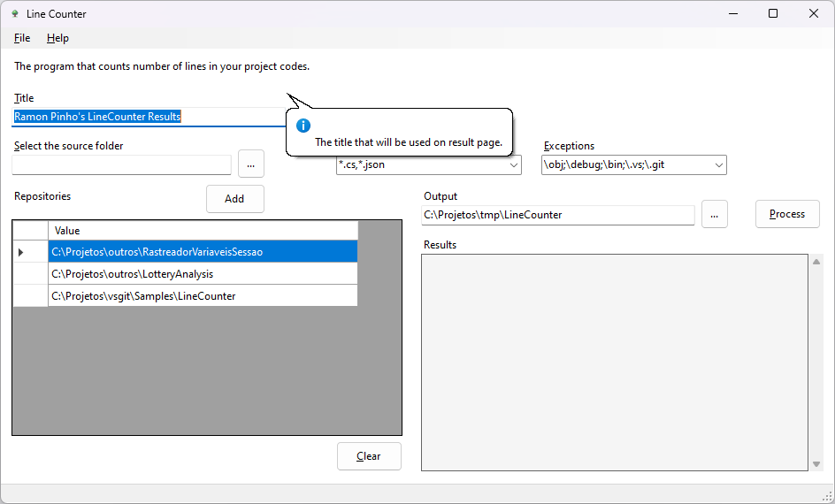Browse for Output folder with ellipsis button

(x=714, y=215)
